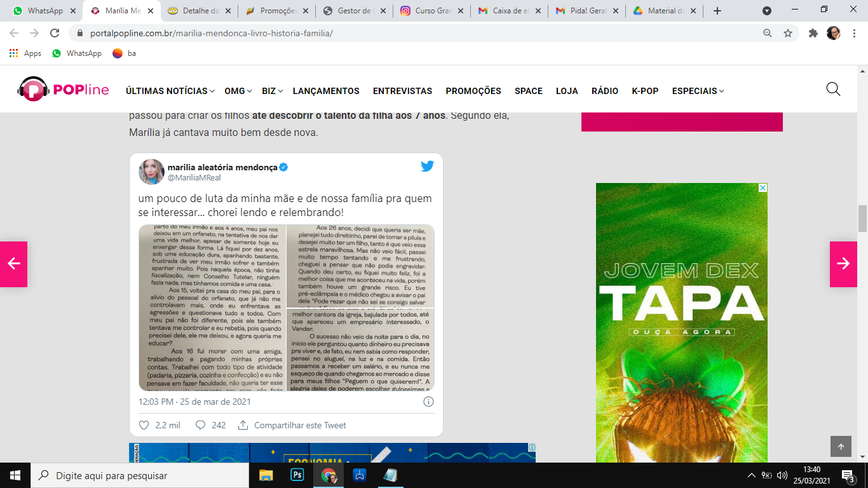Open Photoshop from the taskbar

pos(297,475)
